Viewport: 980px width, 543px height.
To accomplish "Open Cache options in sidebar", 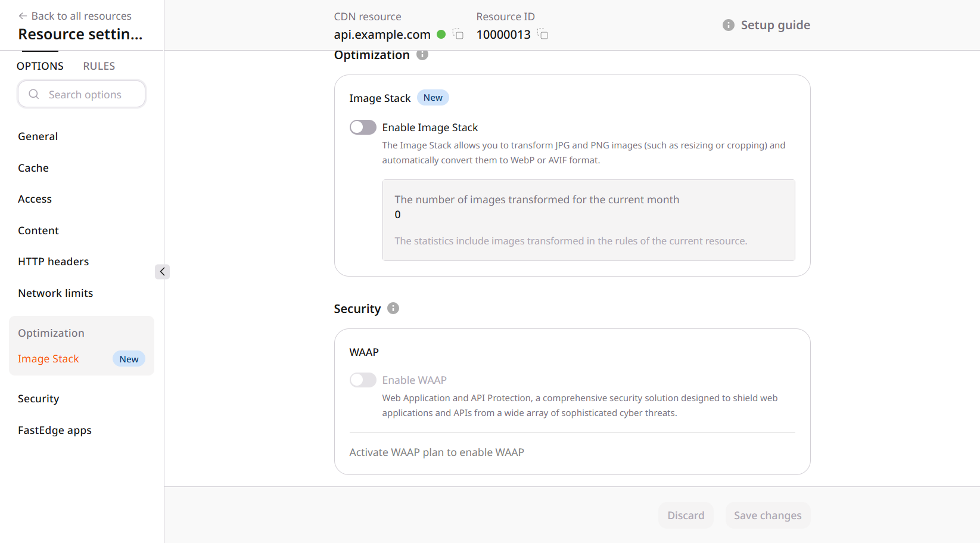I will (33, 168).
